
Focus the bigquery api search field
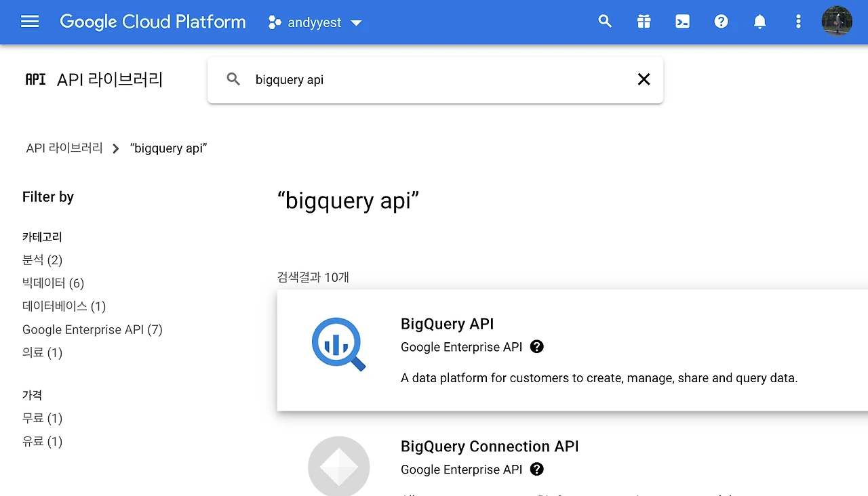click(434, 80)
